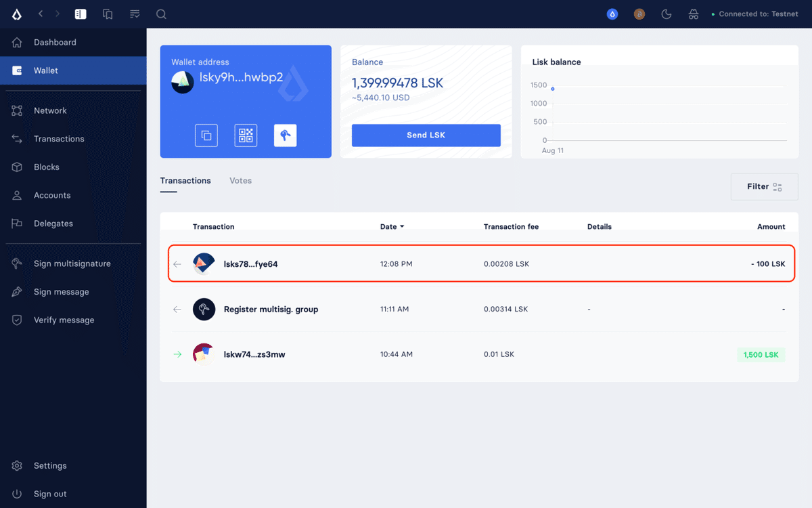
Task: Click the data point on Lisk balance chart
Action: point(553,89)
